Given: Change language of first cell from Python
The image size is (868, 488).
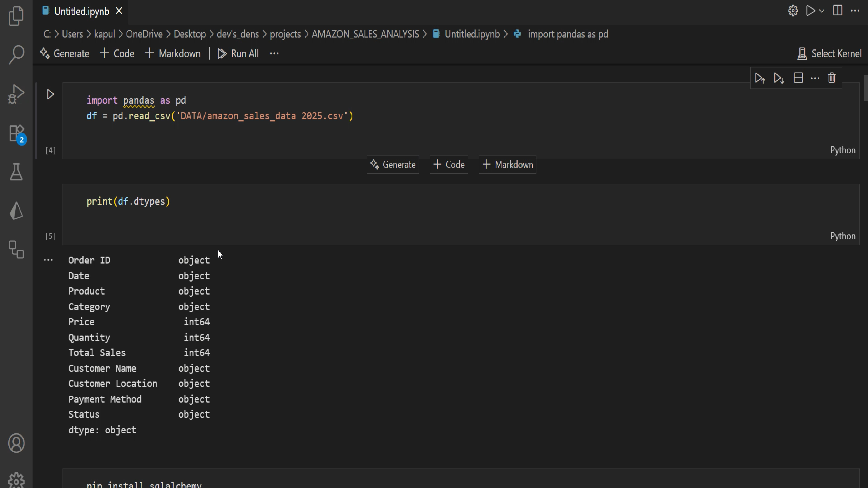Looking at the screenshot, I should (x=843, y=150).
